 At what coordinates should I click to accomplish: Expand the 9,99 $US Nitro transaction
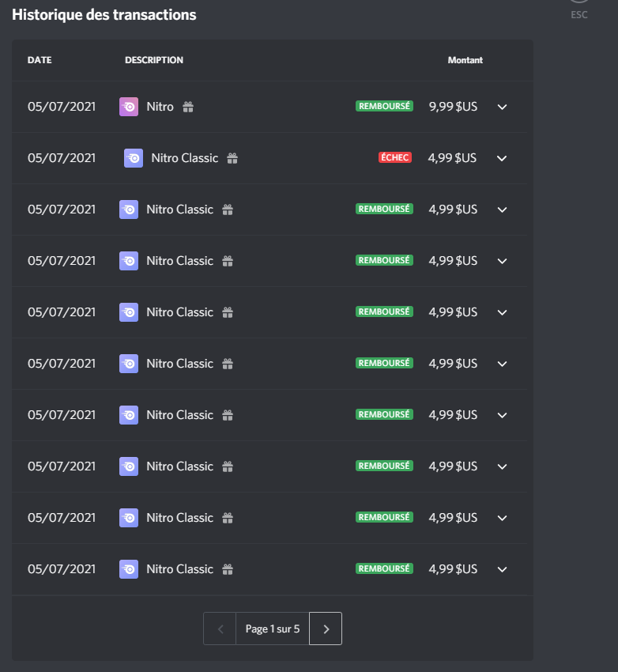click(x=502, y=107)
